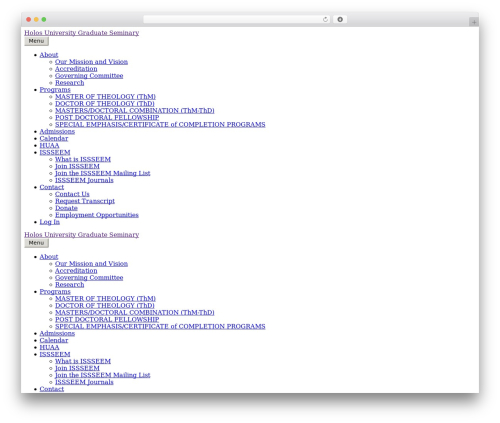Image resolution: width=500 pixels, height=423 pixels.
Task: Select the first MASTER OF THEOLOGY (ThM) link
Action: (x=105, y=97)
